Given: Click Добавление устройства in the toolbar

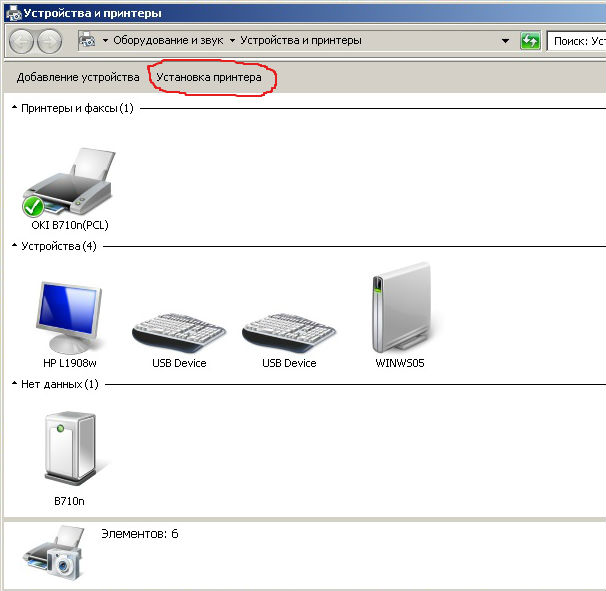Looking at the screenshot, I should click(x=78, y=77).
